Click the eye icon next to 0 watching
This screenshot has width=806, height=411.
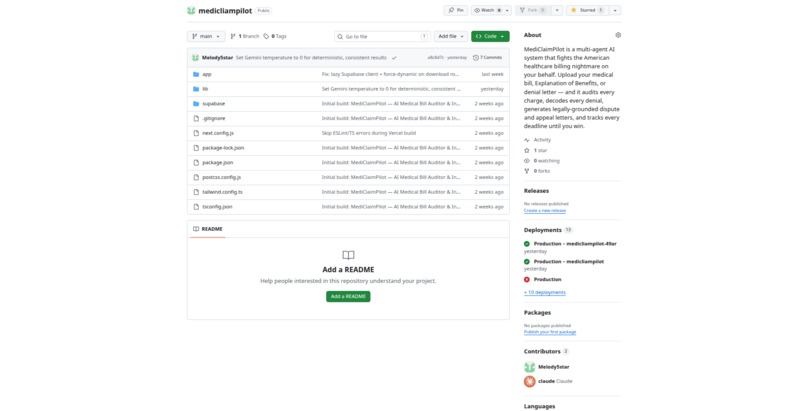click(526, 161)
